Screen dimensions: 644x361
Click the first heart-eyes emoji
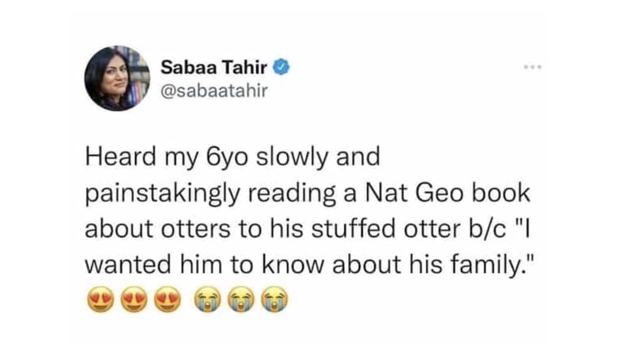(101, 299)
